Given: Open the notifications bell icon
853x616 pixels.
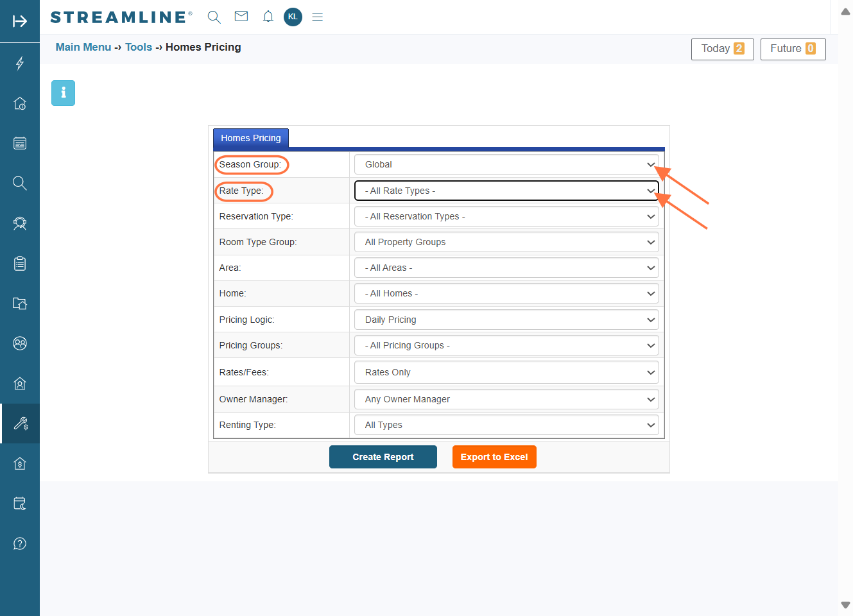Looking at the screenshot, I should pyautogui.click(x=268, y=17).
